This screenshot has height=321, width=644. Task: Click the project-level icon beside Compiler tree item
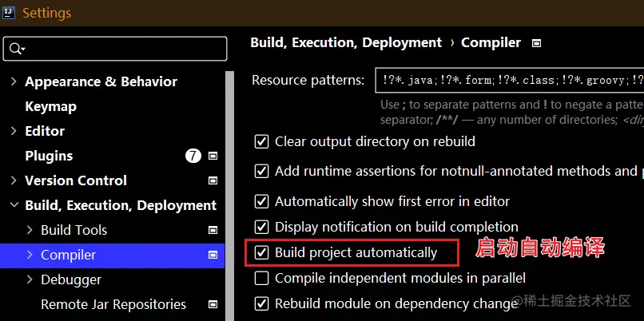[213, 255]
